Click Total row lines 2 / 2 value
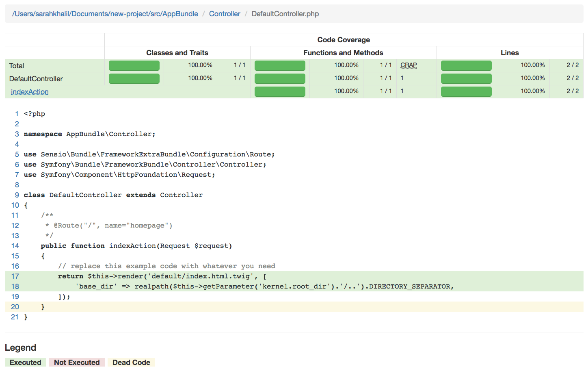The height and width of the screenshot is (369, 588). (x=573, y=65)
